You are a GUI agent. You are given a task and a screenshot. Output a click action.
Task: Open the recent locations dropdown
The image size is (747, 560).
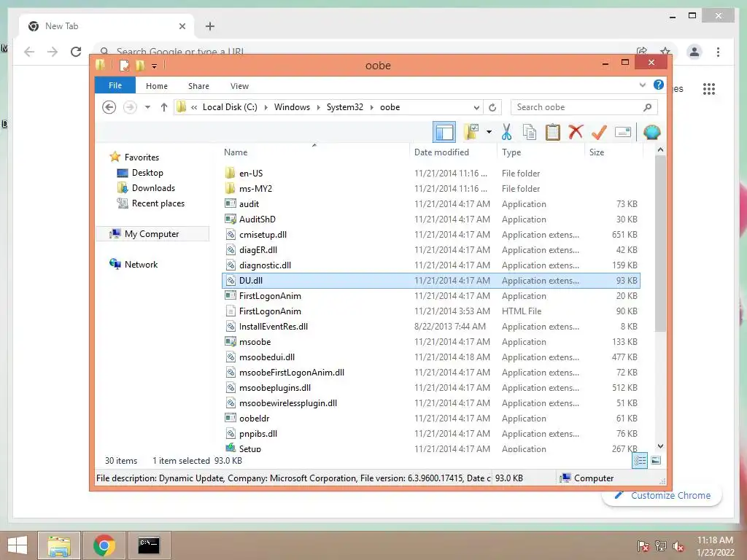tap(147, 107)
